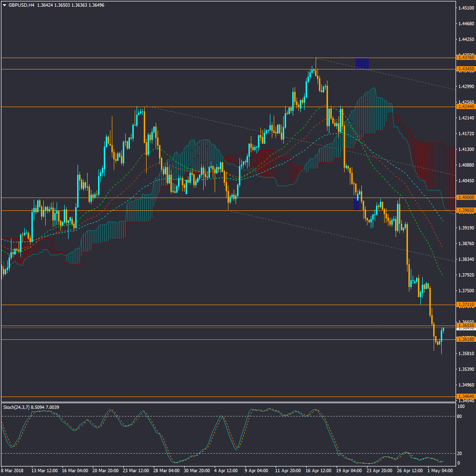
Task: Click the 28 Mar 04:00 time label
Action: tap(167, 470)
